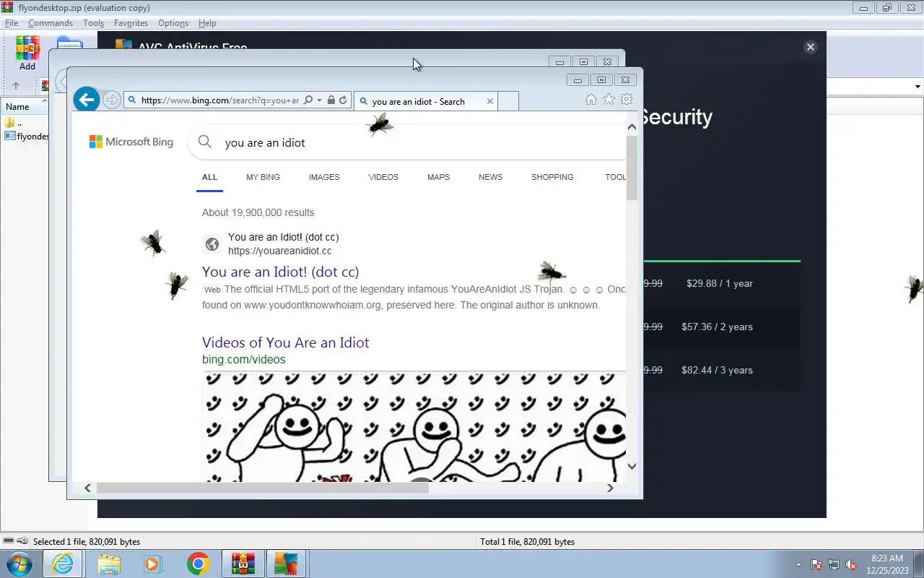924x578 pixels.
Task: Open the IE Favorites star icon
Action: [609, 100]
